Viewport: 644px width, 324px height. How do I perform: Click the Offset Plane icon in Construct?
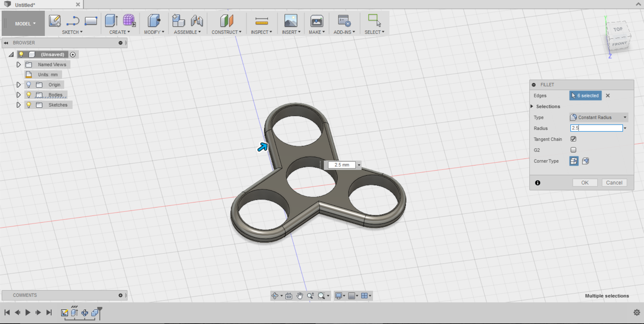coord(227,21)
